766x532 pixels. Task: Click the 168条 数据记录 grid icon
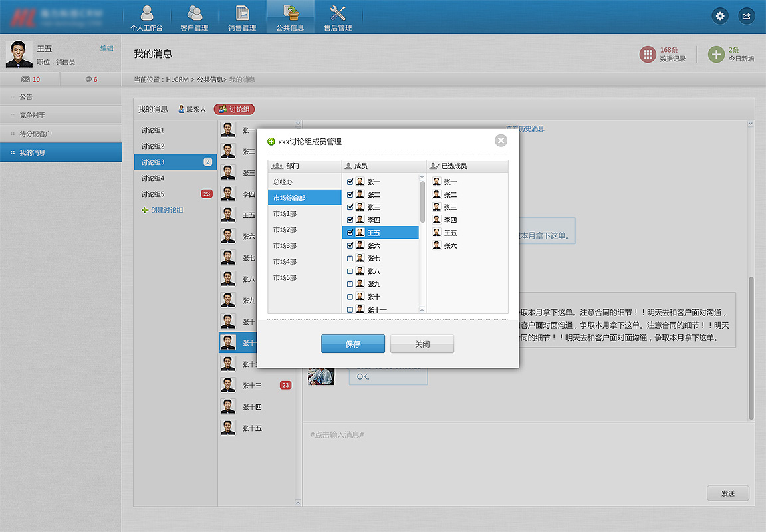(648, 55)
